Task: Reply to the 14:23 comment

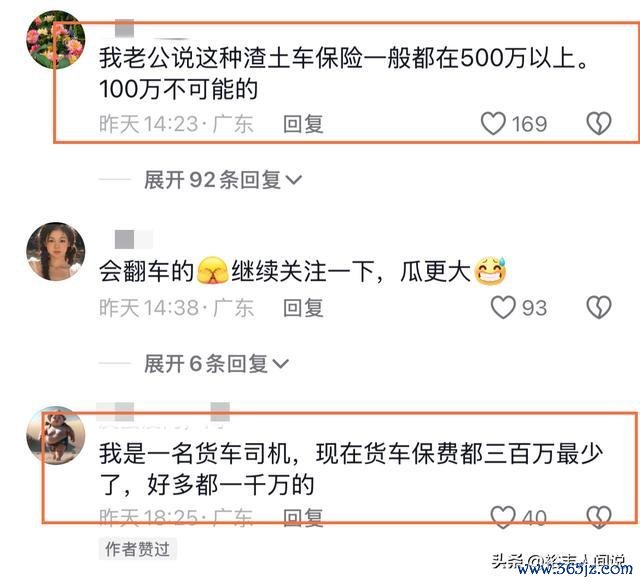Action: pyautogui.click(x=303, y=124)
